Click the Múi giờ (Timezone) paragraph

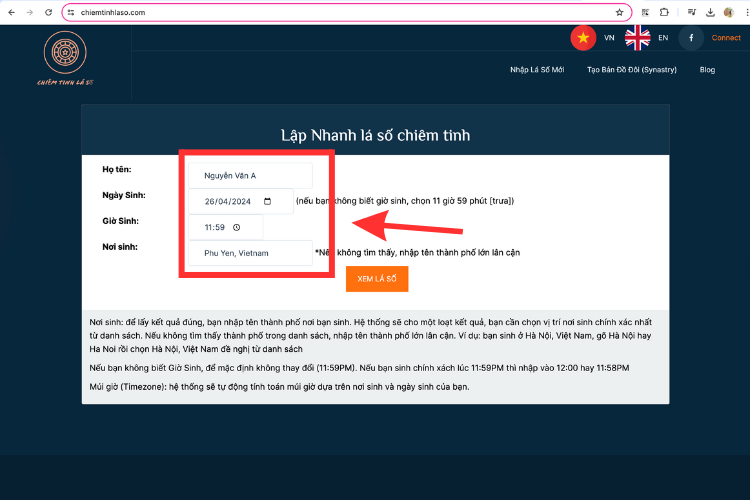pos(279,387)
